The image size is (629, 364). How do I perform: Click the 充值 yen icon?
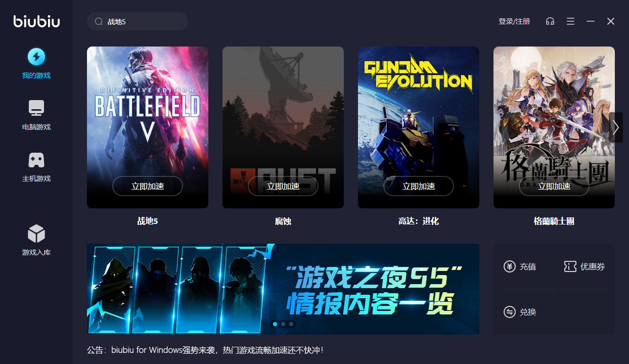click(x=510, y=266)
